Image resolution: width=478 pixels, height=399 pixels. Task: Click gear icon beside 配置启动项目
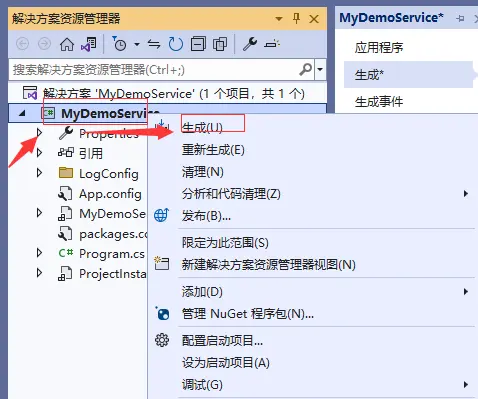tap(162, 340)
